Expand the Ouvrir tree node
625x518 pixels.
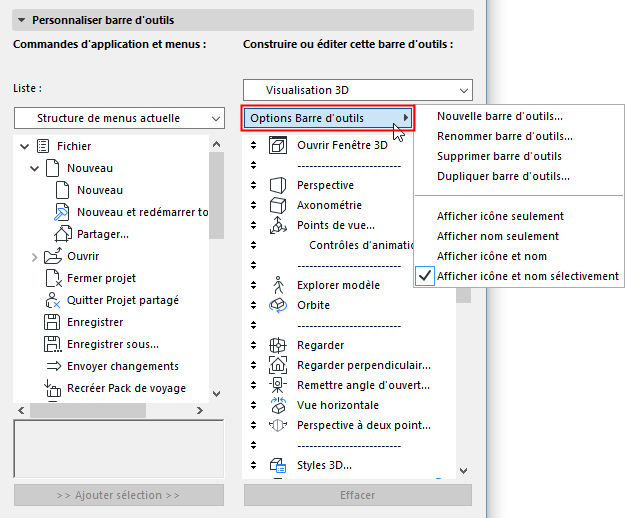(x=36, y=257)
